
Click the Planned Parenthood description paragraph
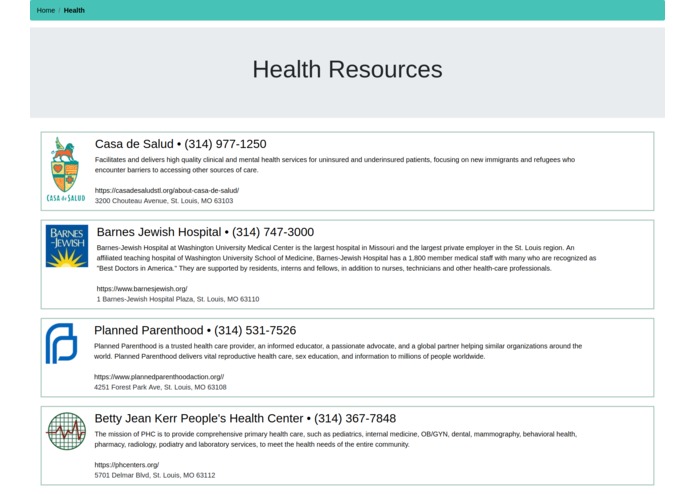point(338,351)
